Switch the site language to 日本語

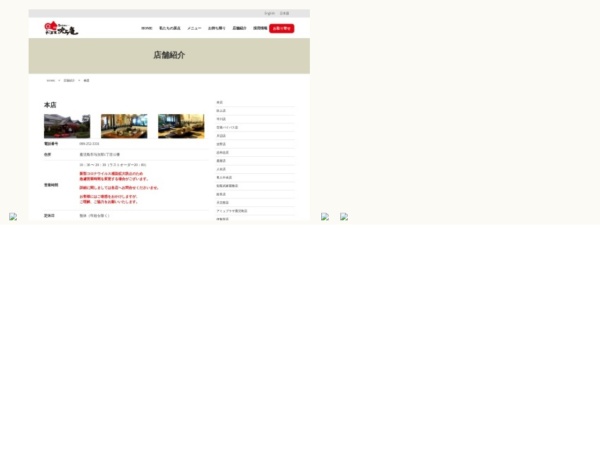284,13
